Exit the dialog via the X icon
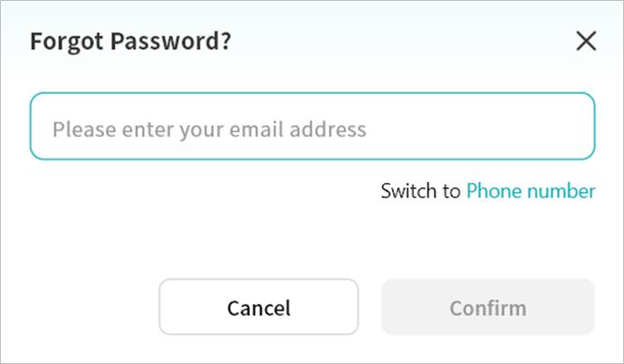This screenshot has height=364, width=624. point(586,41)
